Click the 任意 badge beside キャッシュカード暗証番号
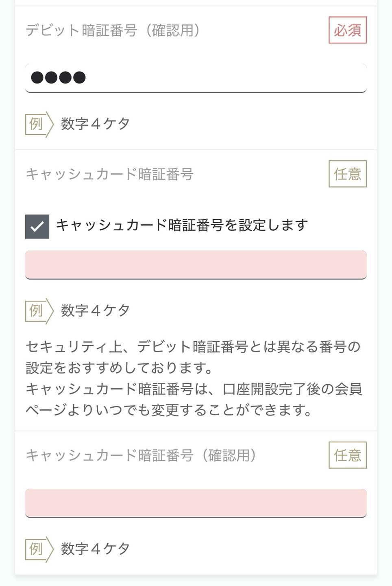Screen dimensions: 392x586 [348, 174]
